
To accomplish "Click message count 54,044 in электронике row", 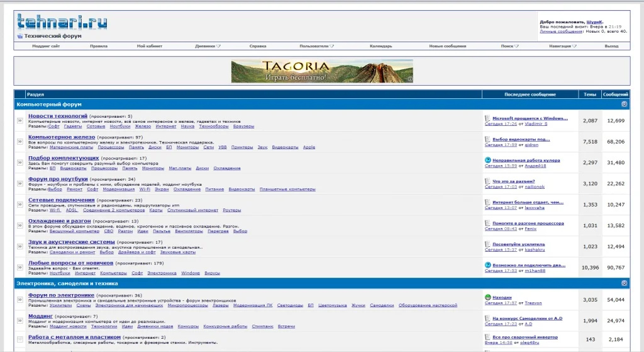I will 616,300.
